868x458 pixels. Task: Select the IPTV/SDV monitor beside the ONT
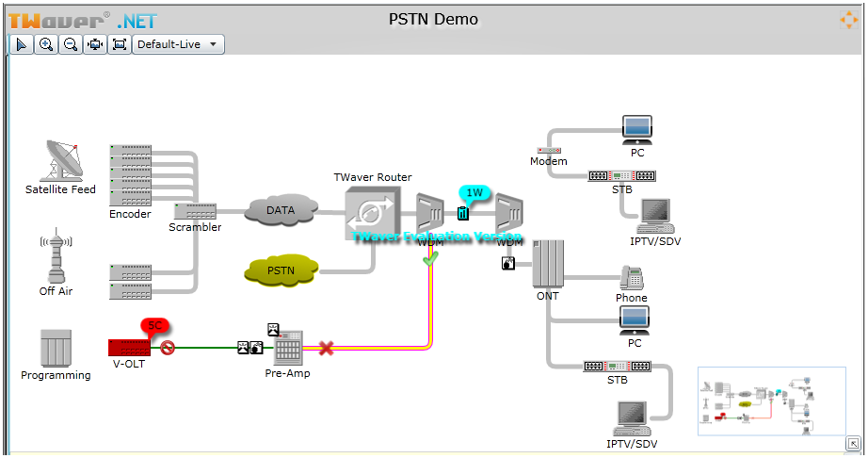tap(655, 217)
